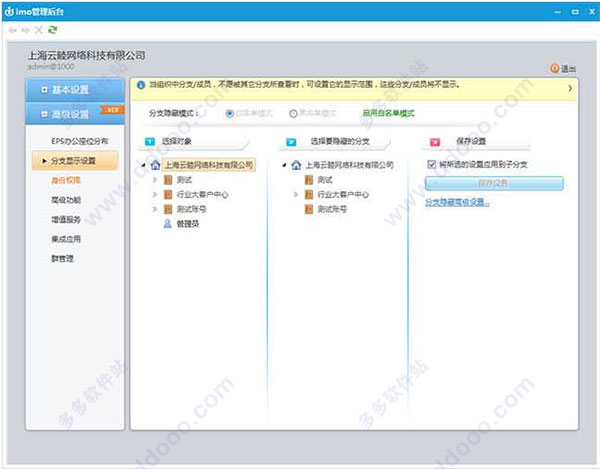Select 管理员 in left tree
Screen dimensions: 600x469
point(188,224)
